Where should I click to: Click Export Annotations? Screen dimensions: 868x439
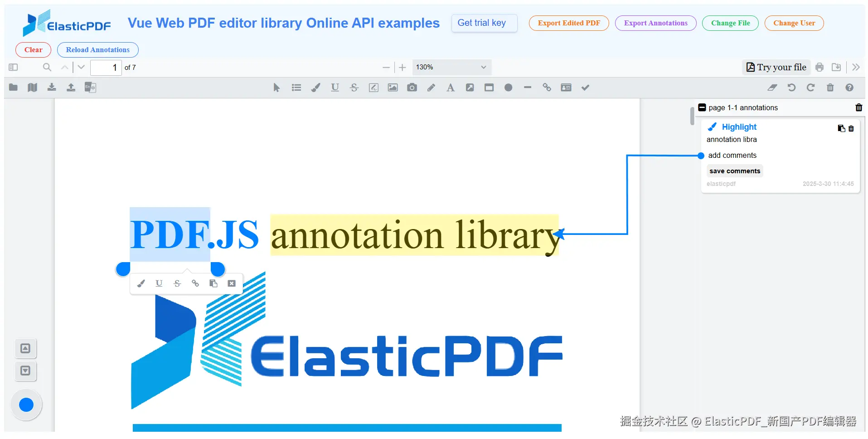[x=655, y=23]
